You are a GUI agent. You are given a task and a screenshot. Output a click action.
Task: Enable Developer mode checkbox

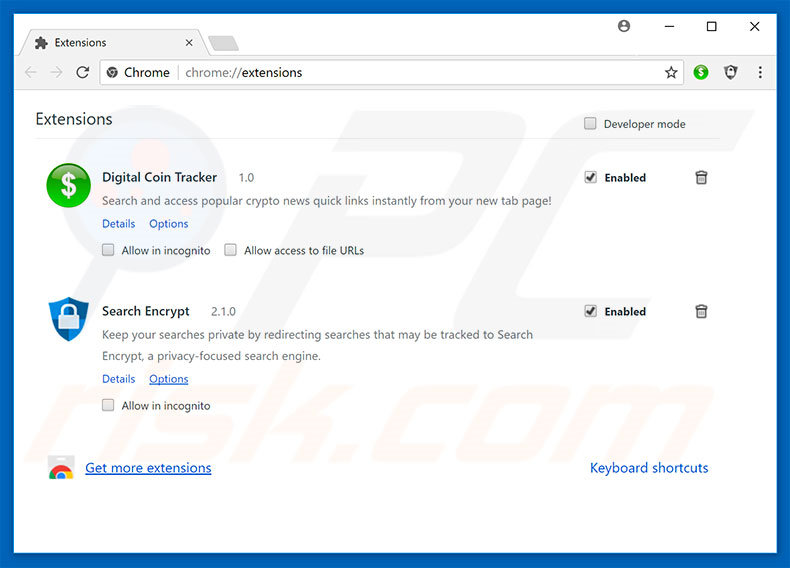coord(590,123)
